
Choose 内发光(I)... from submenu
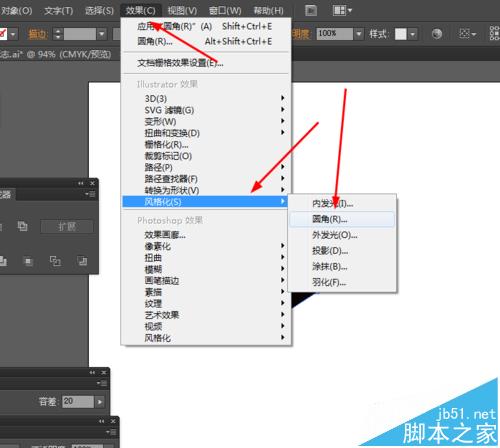342,203
